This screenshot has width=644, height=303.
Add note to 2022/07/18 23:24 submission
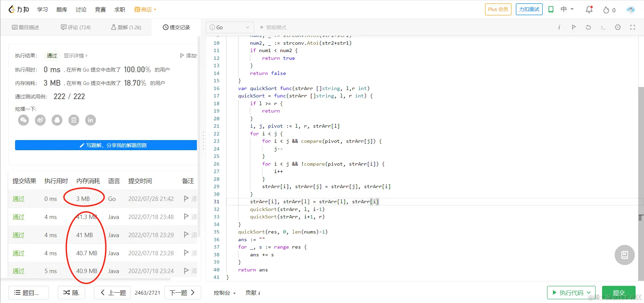[x=190, y=271]
